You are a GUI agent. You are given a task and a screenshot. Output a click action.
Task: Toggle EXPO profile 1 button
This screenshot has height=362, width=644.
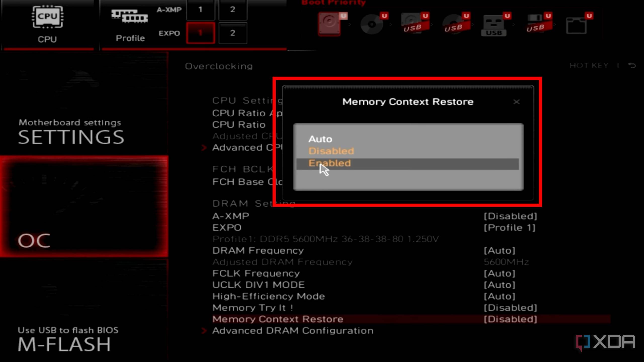(200, 33)
